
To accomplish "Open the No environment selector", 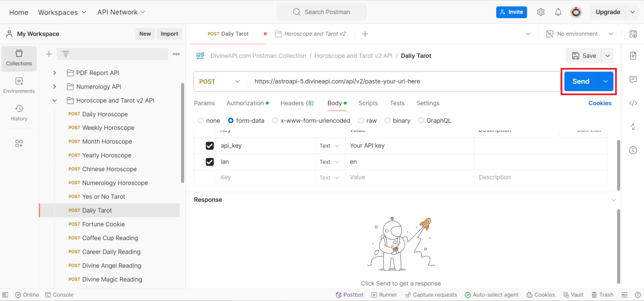I will (580, 34).
